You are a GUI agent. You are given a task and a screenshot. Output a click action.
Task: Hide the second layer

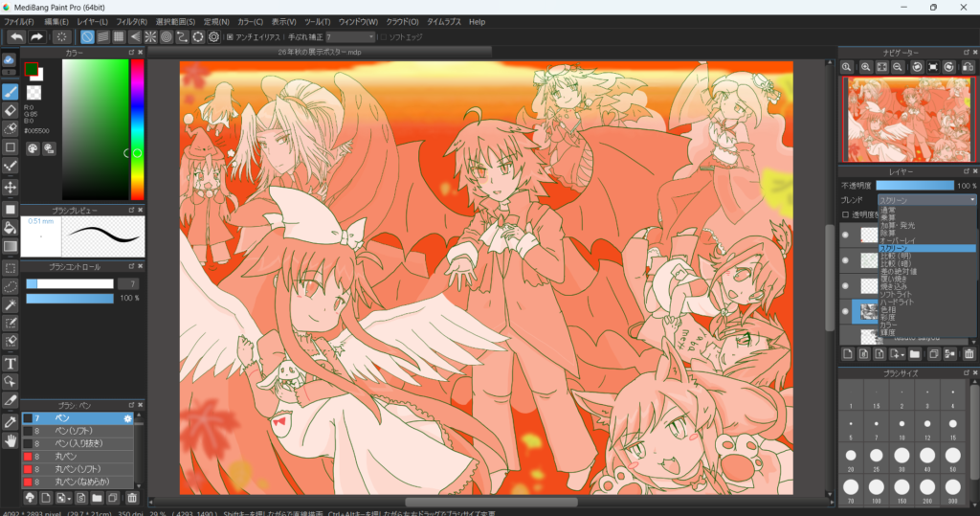click(x=846, y=260)
